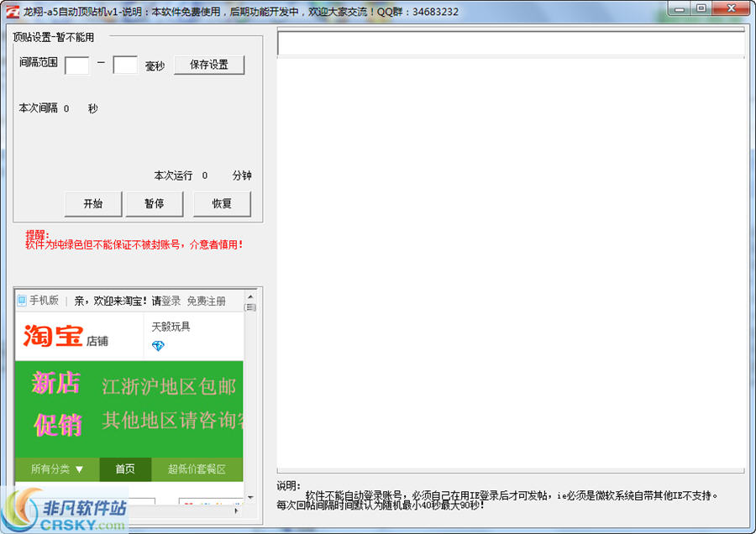The image size is (756, 534).
Task: Click the 免费注册 registration link
Action: pos(206,299)
